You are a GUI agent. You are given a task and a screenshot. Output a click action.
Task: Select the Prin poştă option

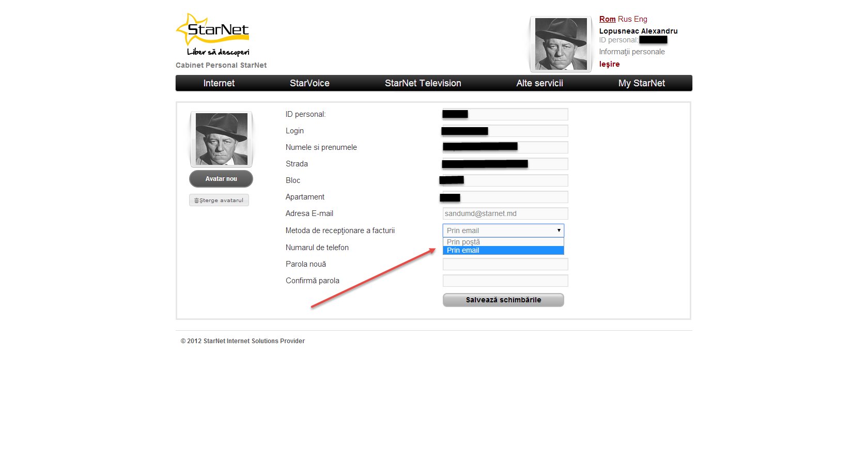coord(503,242)
